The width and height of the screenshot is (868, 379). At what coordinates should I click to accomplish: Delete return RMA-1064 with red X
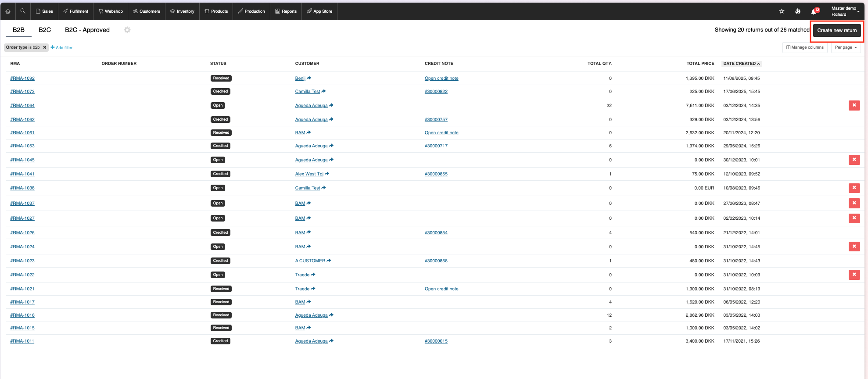(854, 105)
